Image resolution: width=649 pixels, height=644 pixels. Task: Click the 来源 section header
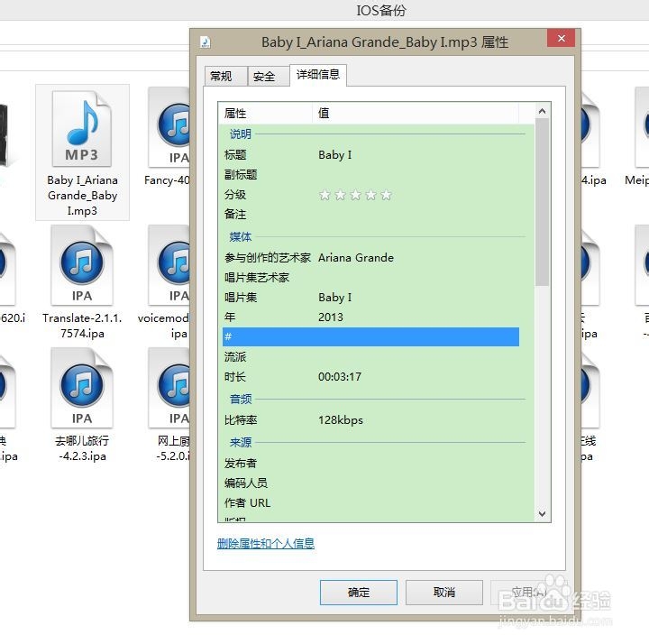(x=241, y=442)
